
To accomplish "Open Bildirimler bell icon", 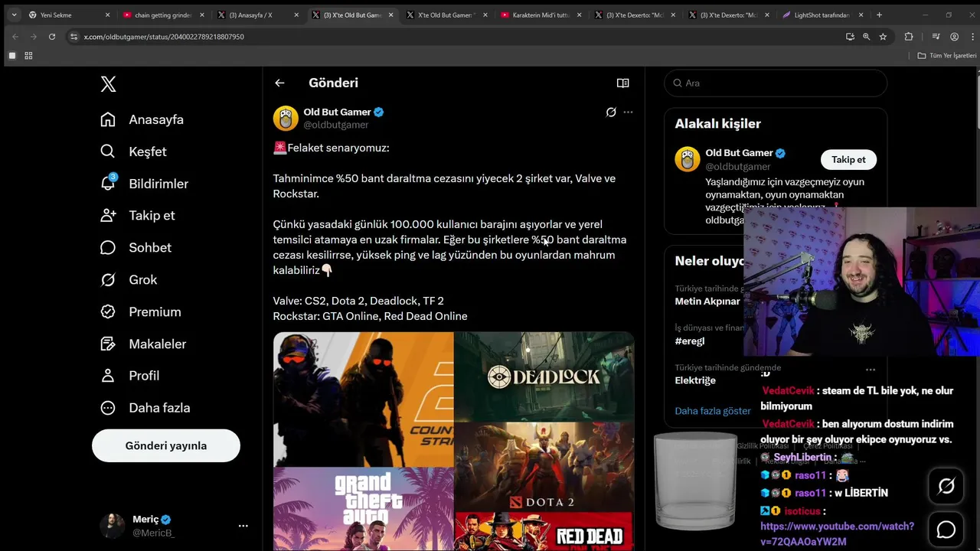I will click(x=108, y=183).
